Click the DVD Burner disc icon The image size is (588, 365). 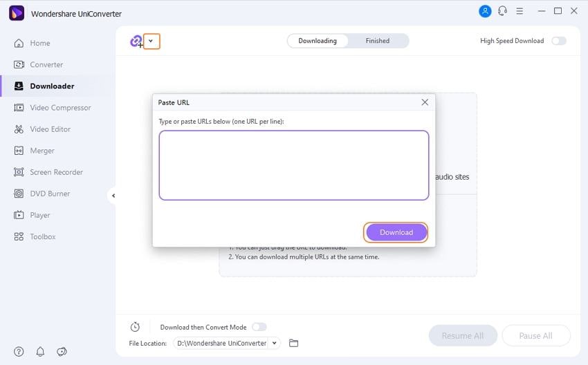tap(19, 194)
